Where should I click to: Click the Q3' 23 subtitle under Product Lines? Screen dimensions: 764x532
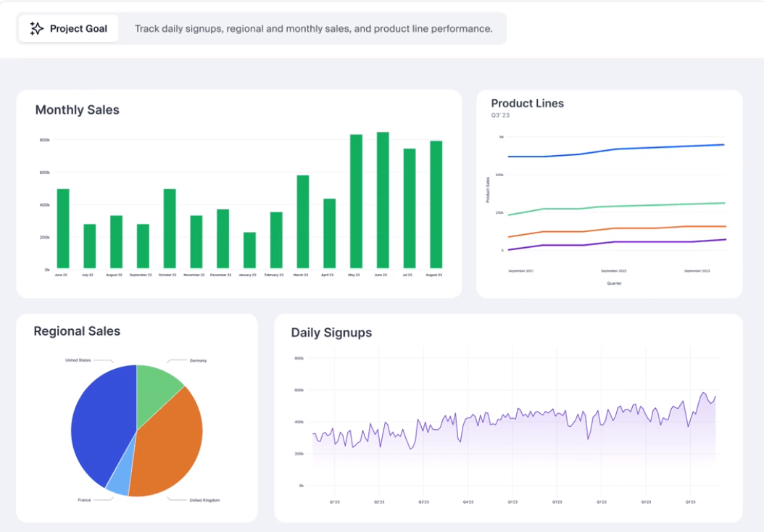click(500, 116)
